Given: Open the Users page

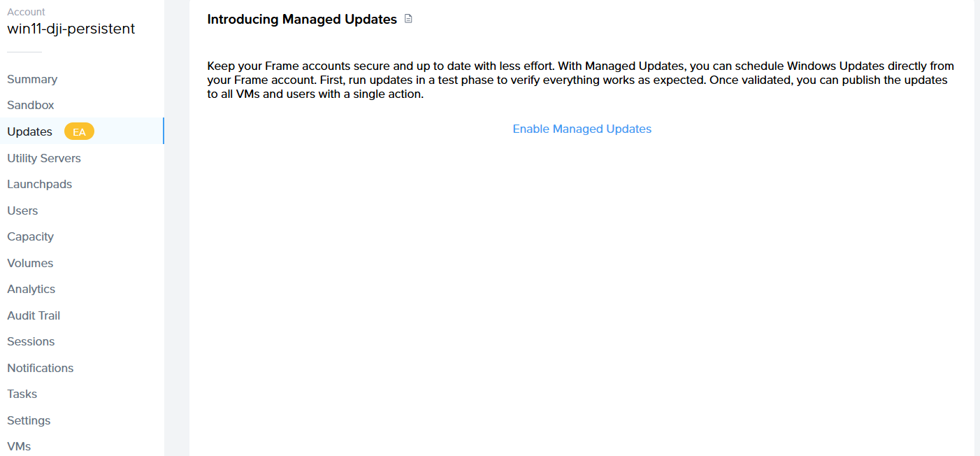Looking at the screenshot, I should [22, 211].
